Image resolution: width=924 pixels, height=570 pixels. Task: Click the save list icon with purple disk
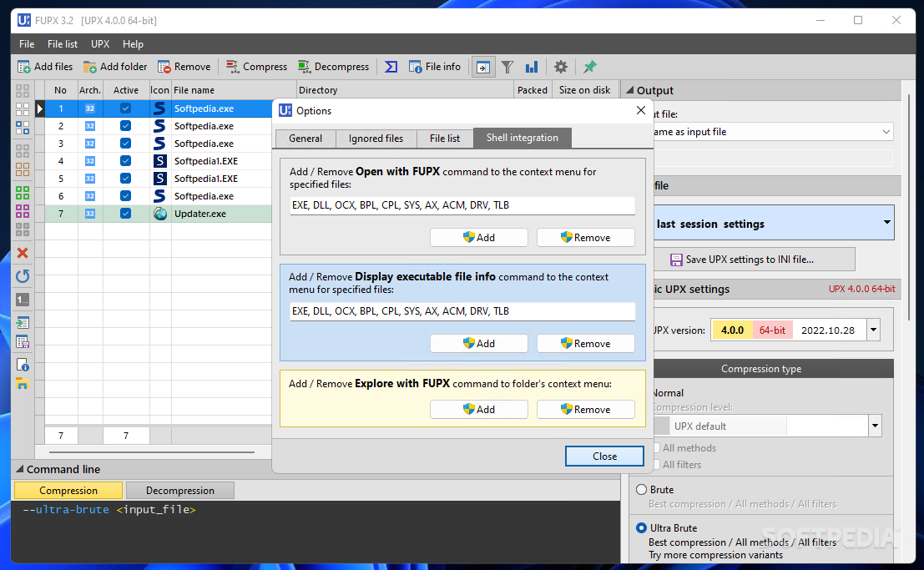coord(23,342)
